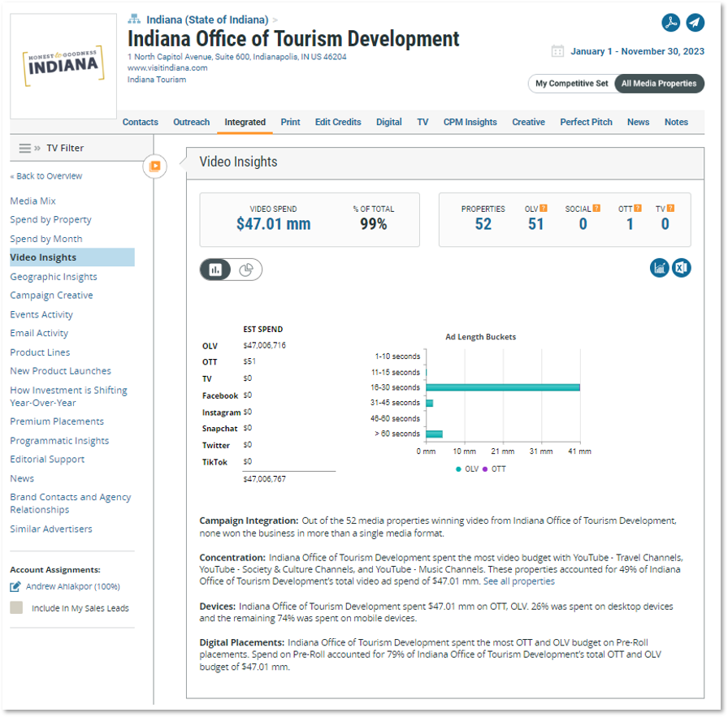Screen dimensions: 728x717
Task: Open Email Activity in sidebar
Action: pos(39,333)
